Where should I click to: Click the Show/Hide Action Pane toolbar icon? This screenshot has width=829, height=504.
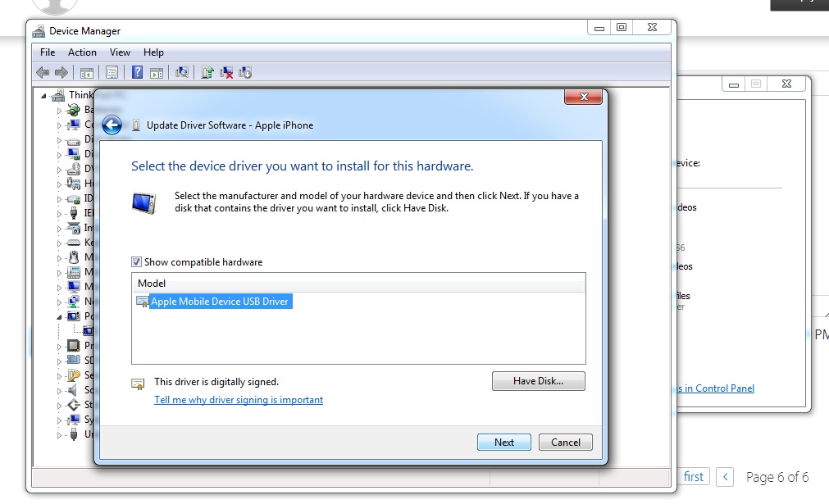click(157, 72)
